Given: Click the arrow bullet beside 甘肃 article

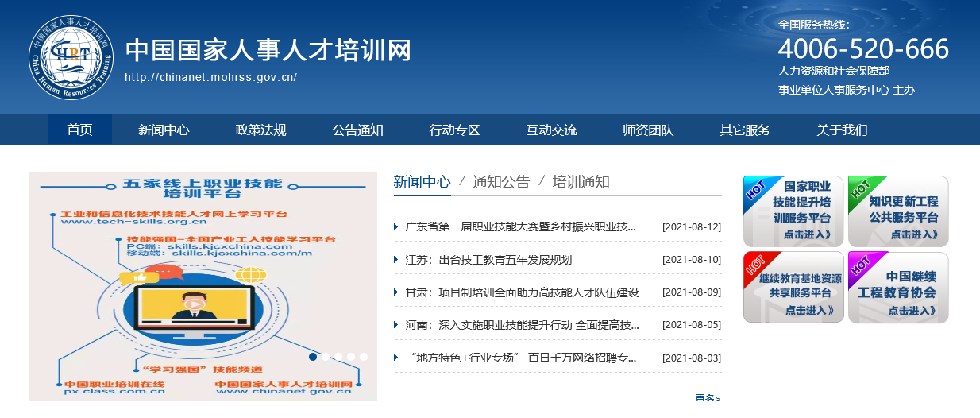Looking at the screenshot, I should point(396,292).
